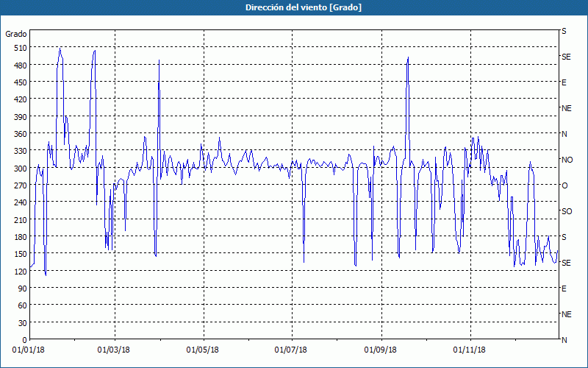Pick the 120 tick on the left axis
The height and width of the screenshot is (368, 588).
point(21,272)
